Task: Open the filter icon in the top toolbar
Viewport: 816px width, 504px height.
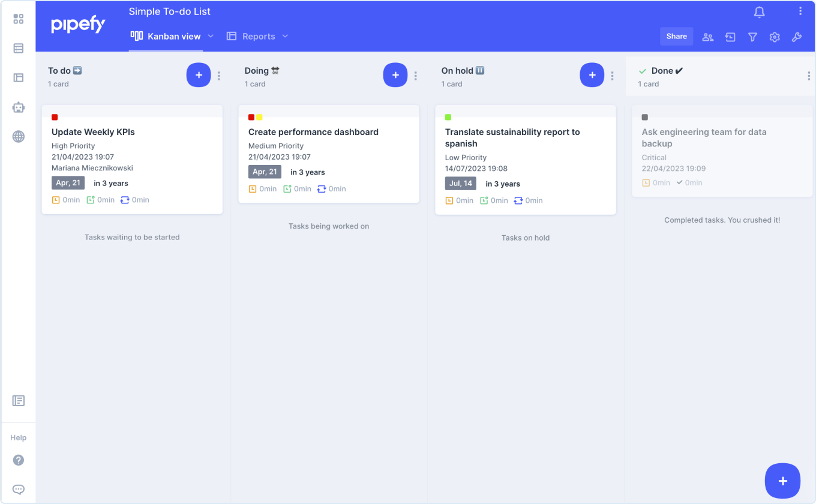Action: click(752, 37)
